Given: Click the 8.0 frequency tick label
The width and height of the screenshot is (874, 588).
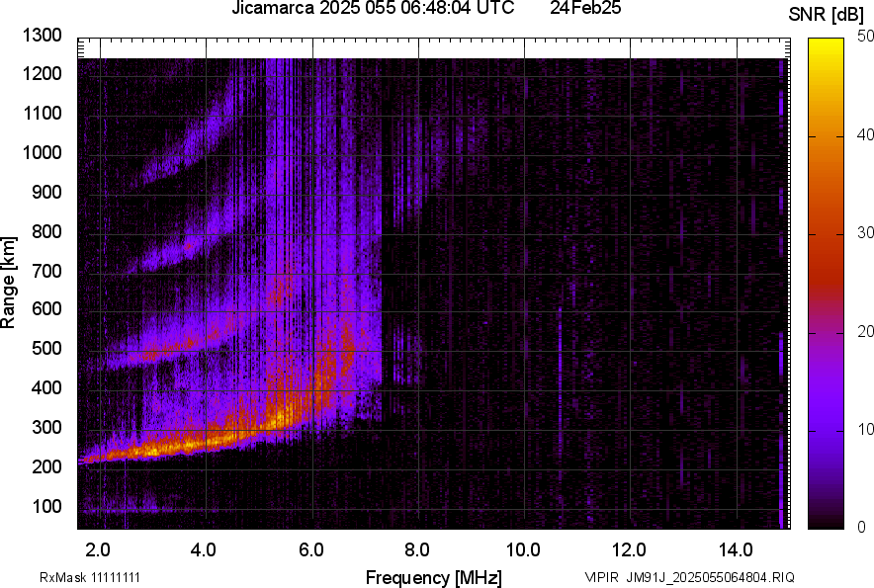Looking at the screenshot, I should point(417,549).
